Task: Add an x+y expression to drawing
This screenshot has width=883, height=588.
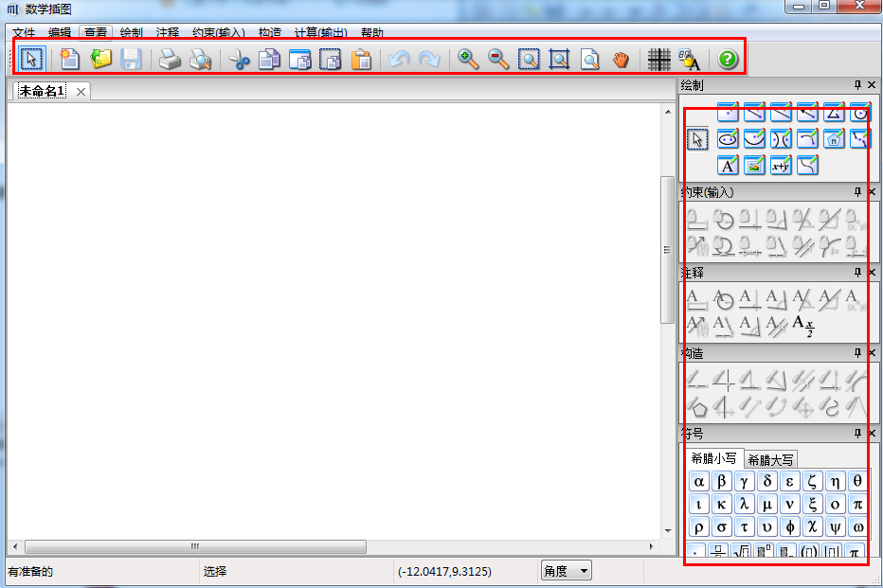Action: 781,166
